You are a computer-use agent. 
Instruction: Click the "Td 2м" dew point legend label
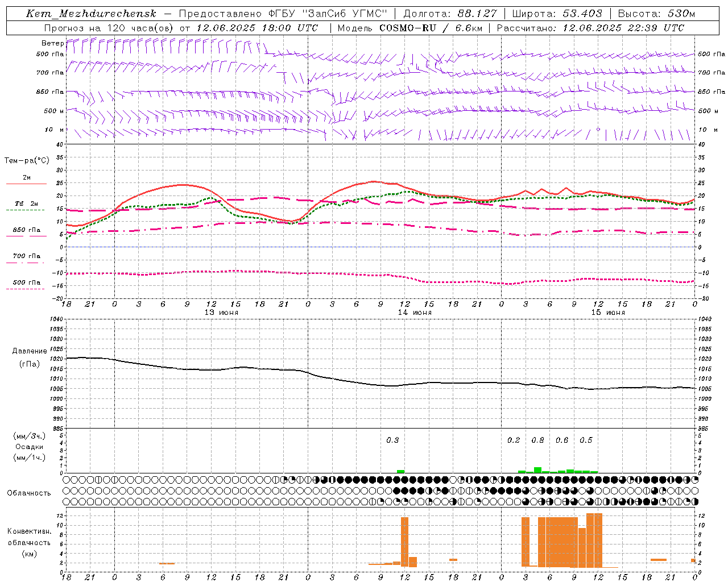27,203
